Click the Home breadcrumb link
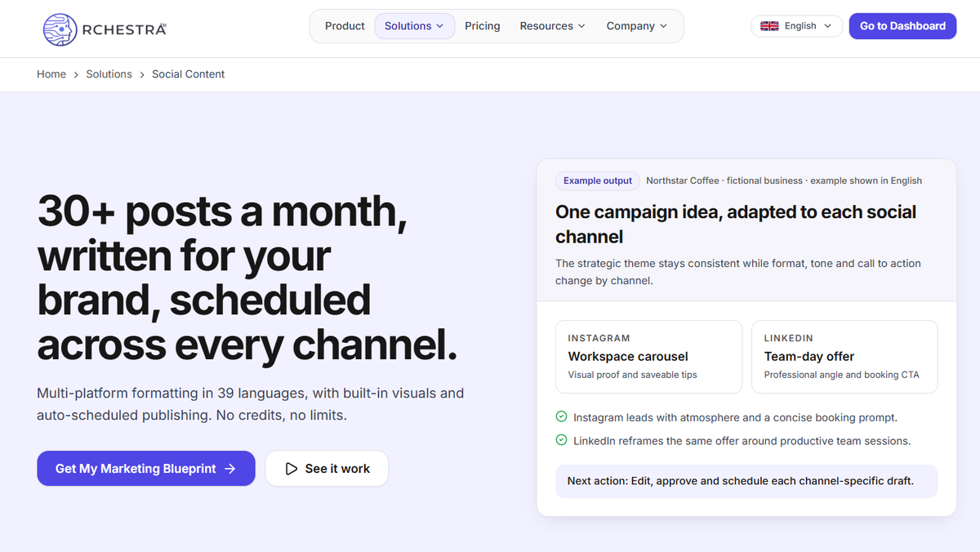 click(51, 74)
